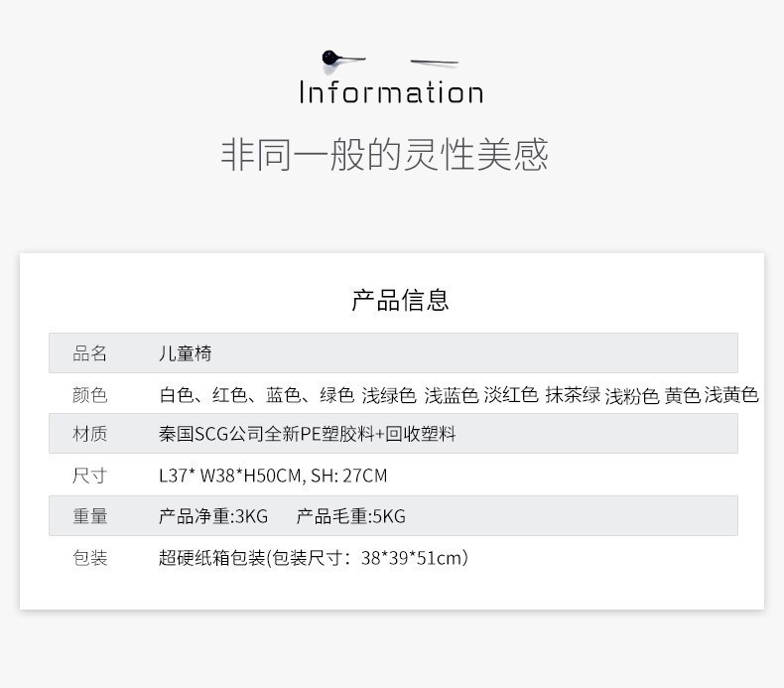Click the "Information" heading
This screenshot has height=688, width=784.
[x=391, y=93]
